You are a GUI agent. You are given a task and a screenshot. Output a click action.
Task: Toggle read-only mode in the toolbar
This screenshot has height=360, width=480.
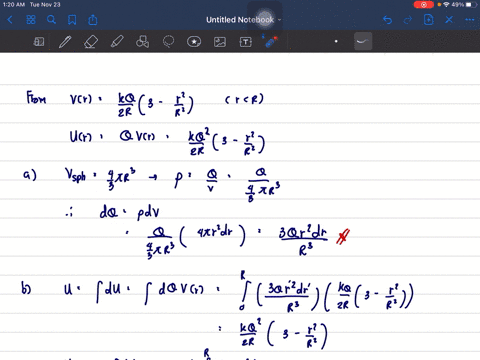[x=39, y=42]
